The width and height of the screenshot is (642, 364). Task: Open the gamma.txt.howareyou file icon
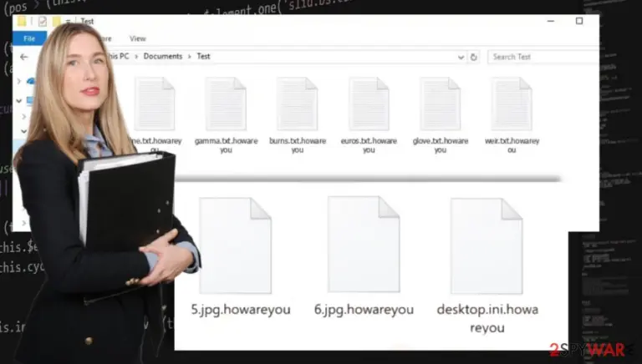(226, 104)
